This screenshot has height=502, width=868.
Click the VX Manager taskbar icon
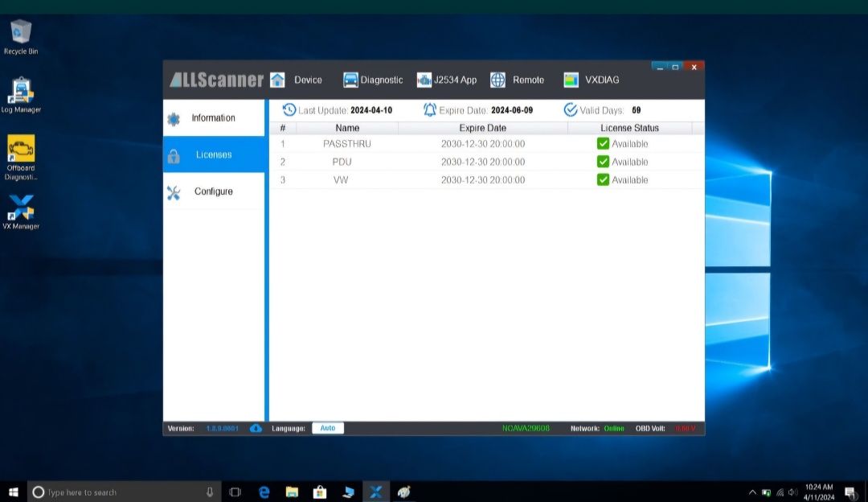[376, 492]
